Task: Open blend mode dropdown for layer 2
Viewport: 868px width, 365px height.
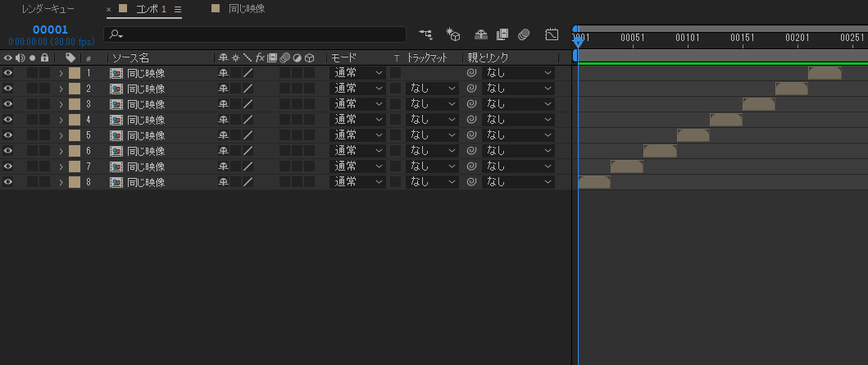Action: [357, 89]
